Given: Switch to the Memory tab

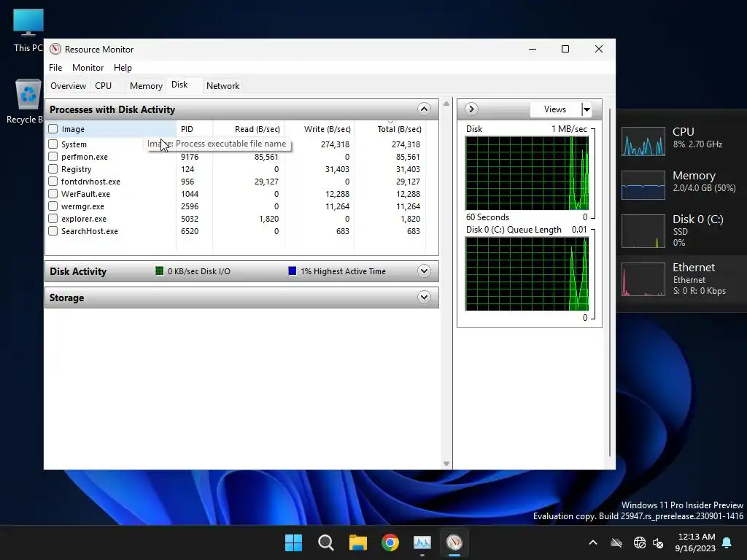Looking at the screenshot, I should (146, 86).
